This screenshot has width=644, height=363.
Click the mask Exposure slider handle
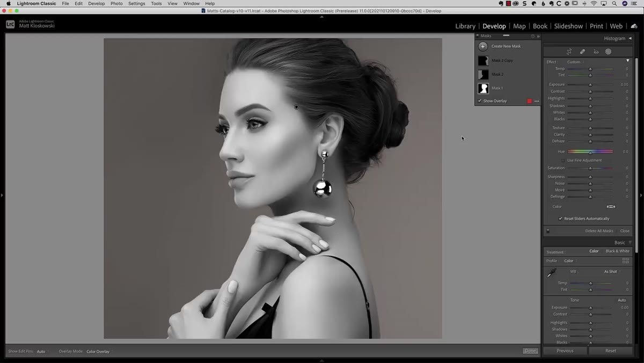tap(590, 85)
